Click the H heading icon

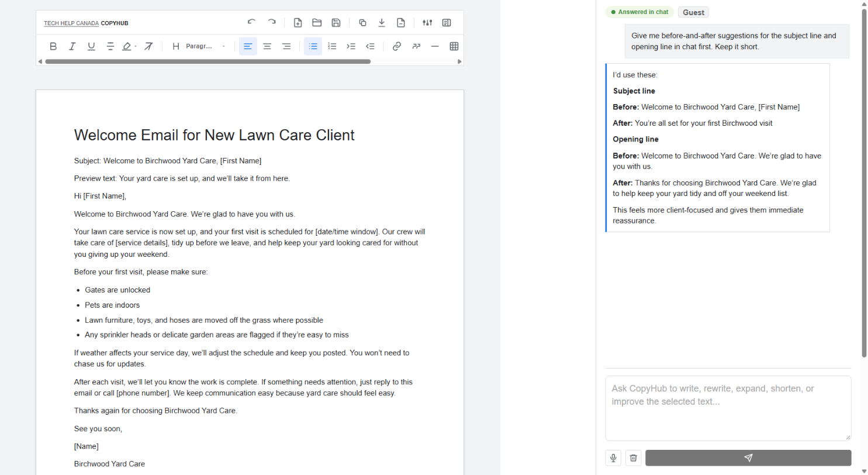(175, 46)
